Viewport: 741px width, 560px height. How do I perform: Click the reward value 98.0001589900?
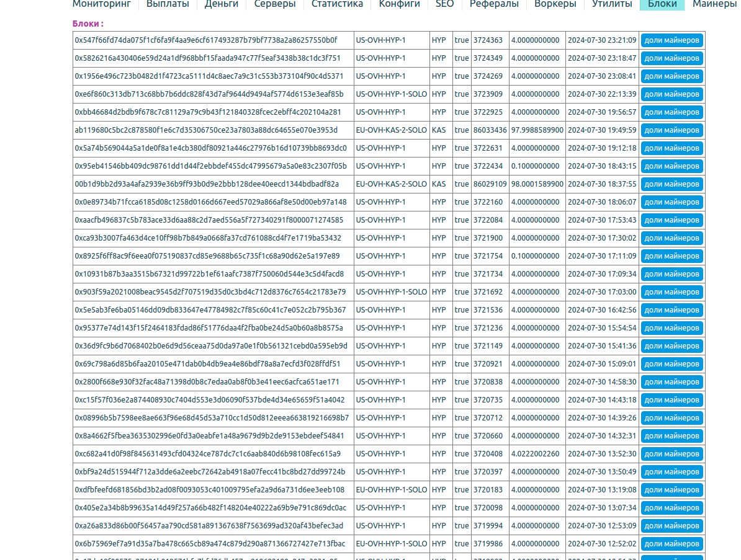coord(537,184)
